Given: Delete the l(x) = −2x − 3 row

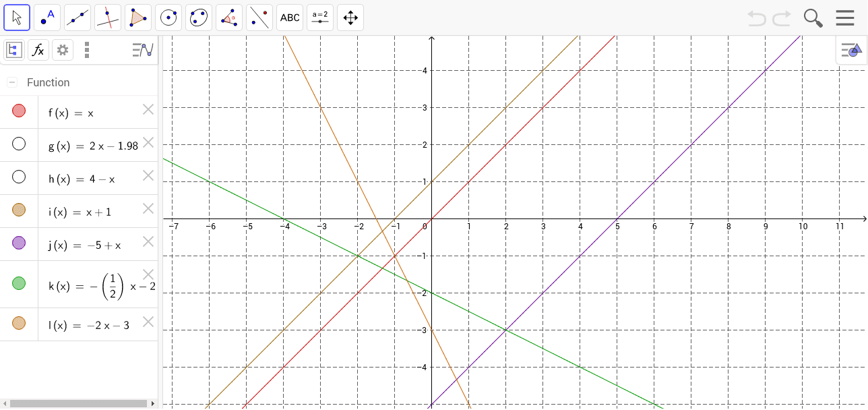Looking at the screenshot, I should [x=148, y=322].
